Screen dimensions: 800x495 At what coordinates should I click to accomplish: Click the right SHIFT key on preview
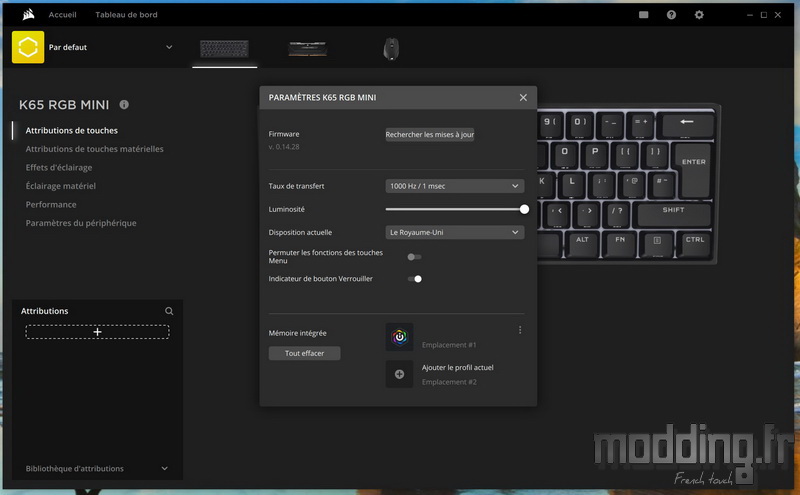[x=673, y=215]
